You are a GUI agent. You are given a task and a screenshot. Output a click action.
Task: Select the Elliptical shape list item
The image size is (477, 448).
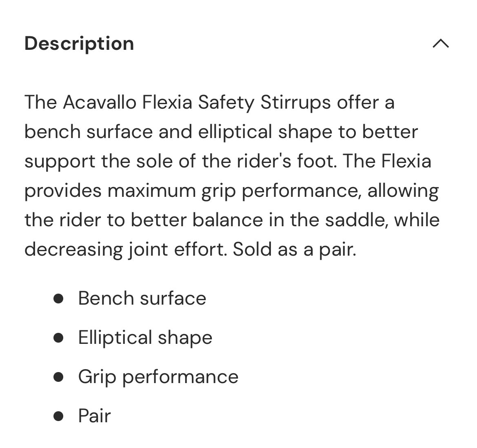point(145,338)
